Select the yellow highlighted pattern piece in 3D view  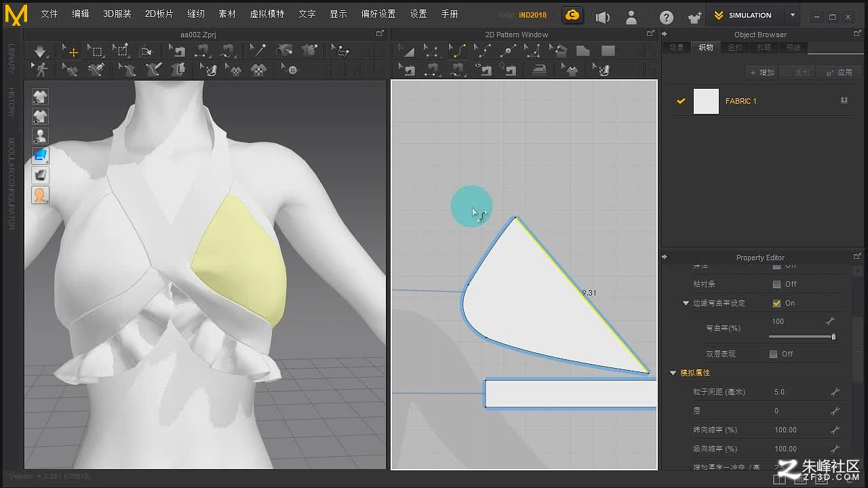240,261
